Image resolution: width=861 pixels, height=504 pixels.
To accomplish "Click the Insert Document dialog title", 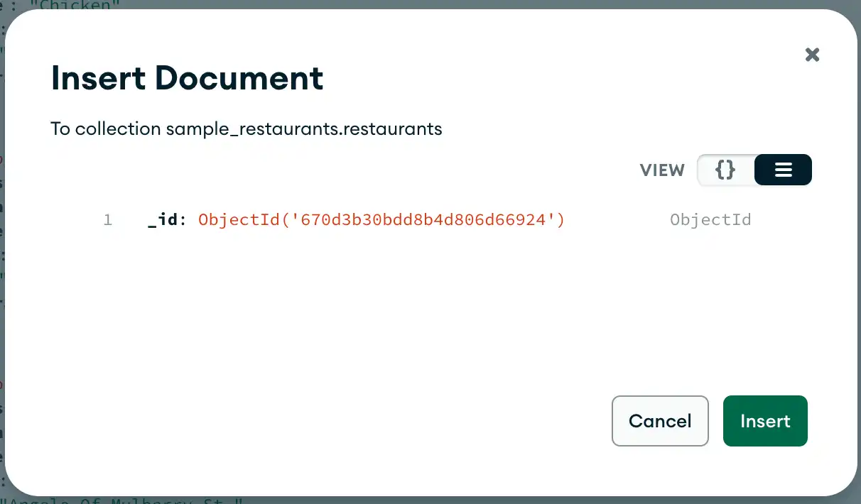I will 187,78.
